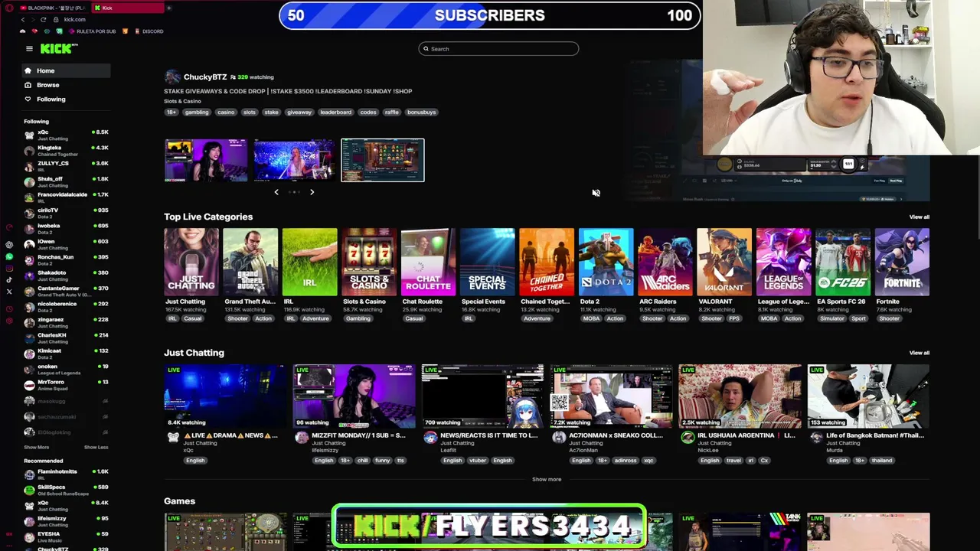Expand Following list with Show More

(x=36, y=447)
